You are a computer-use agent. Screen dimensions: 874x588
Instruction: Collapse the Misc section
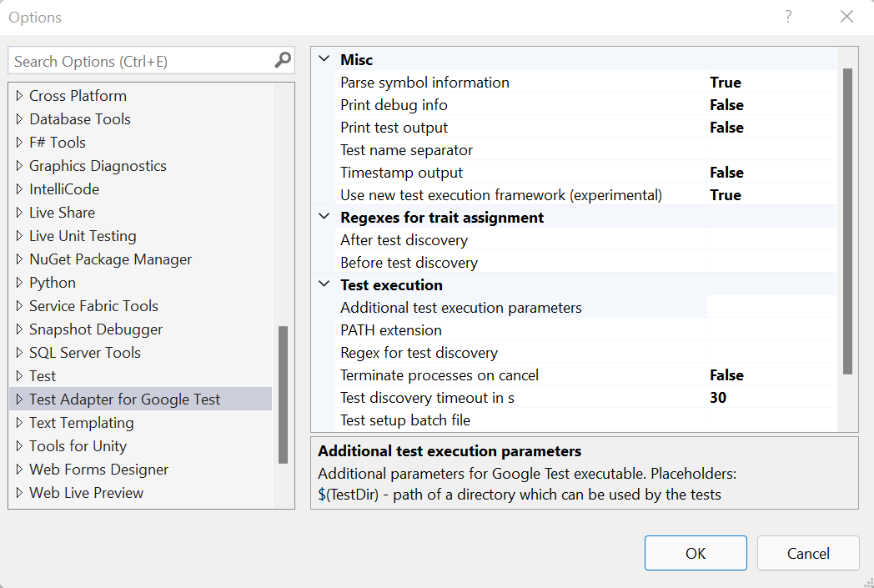point(324,59)
